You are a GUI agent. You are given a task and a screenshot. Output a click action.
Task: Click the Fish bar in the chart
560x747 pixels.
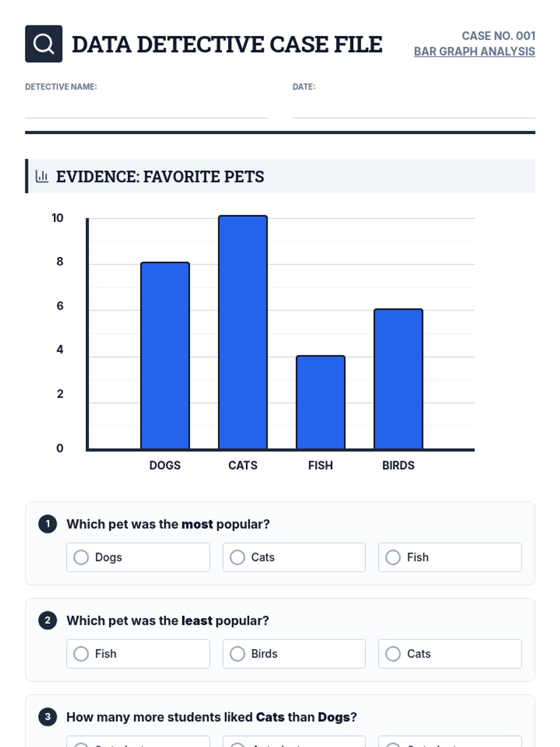tap(321, 402)
